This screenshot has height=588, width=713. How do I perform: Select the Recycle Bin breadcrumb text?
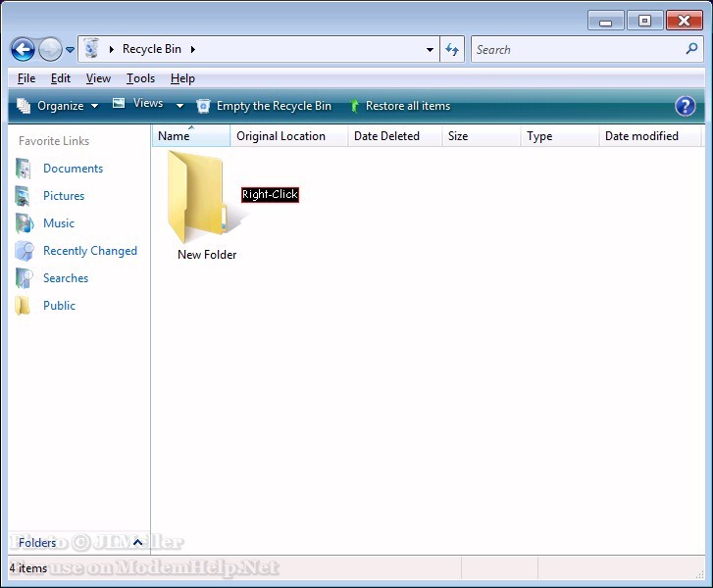coord(152,49)
